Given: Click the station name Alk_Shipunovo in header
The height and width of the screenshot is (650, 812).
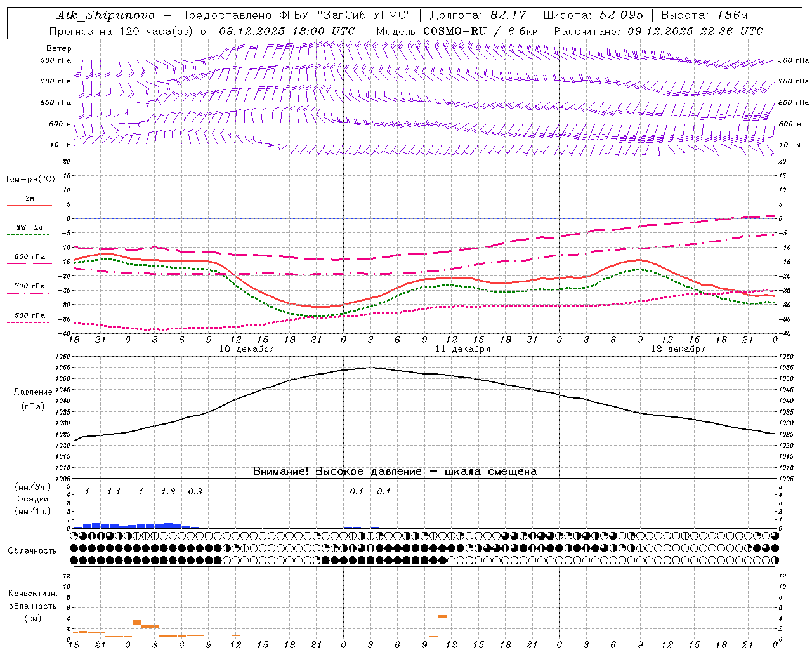Looking at the screenshot, I should click(x=105, y=15).
